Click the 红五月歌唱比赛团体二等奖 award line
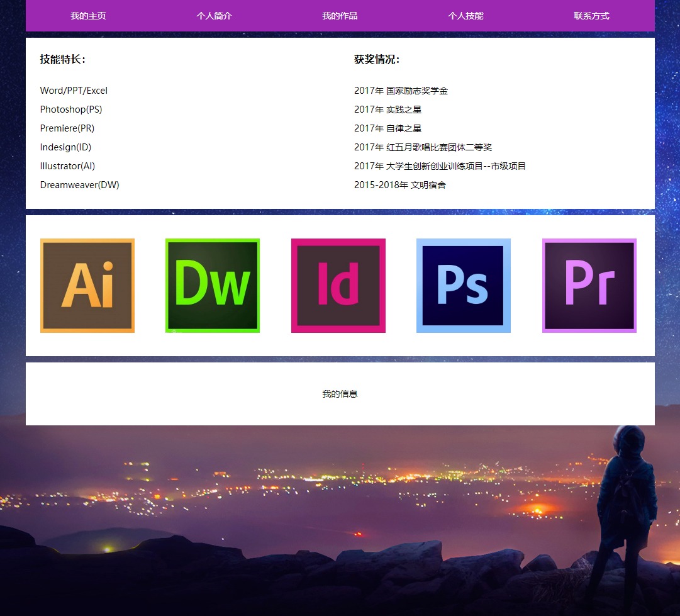The image size is (680, 616). [423, 147]
